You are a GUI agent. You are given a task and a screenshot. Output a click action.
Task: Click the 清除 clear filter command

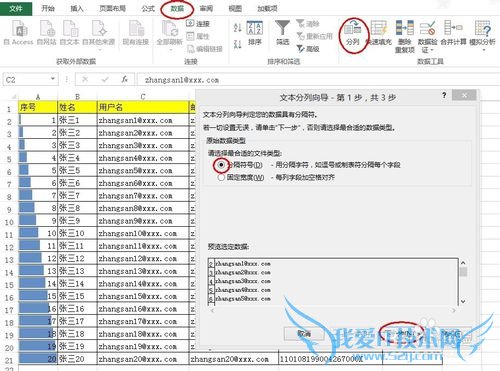[308, 24]
